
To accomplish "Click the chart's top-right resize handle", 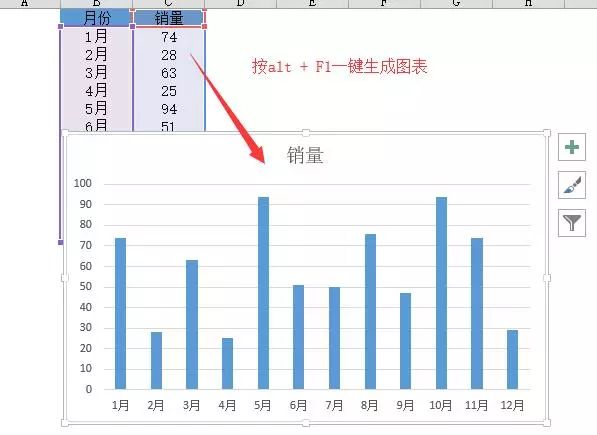I will (547, 133).
